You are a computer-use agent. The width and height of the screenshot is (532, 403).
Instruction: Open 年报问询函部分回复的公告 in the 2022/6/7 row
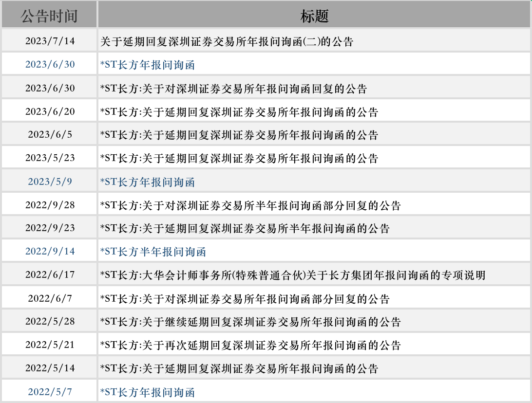[x=245, y=299]
